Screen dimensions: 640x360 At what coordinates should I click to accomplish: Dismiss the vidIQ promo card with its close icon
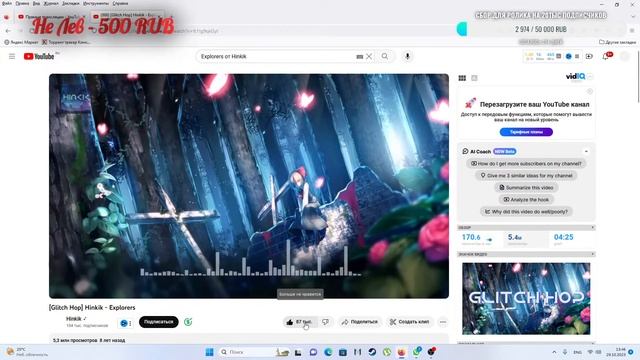pyautogui.click(x=589, y=91)
